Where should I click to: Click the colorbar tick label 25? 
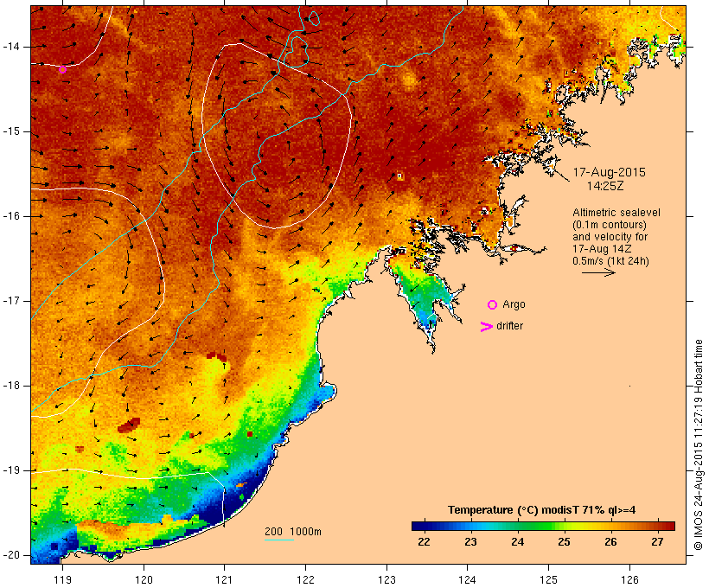click(564, 542)
